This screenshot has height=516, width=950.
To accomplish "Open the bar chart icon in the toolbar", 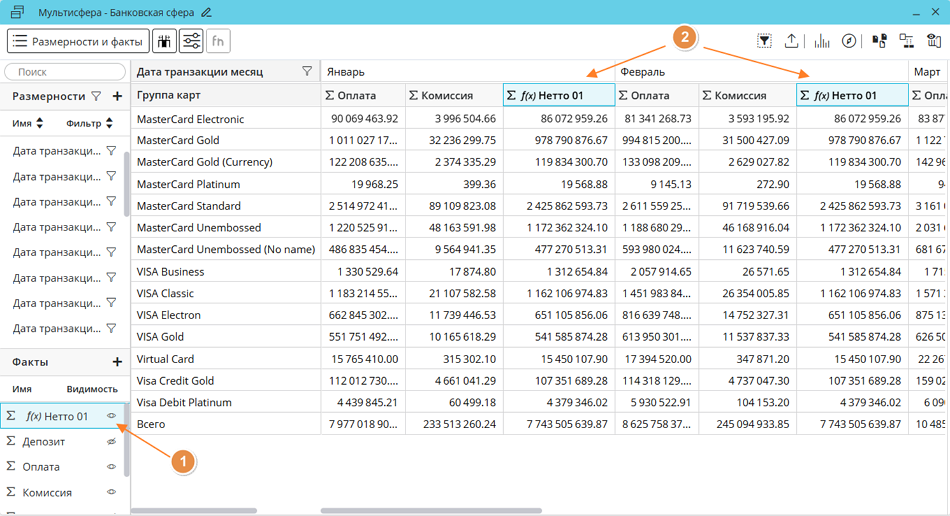I will point(822,41).
